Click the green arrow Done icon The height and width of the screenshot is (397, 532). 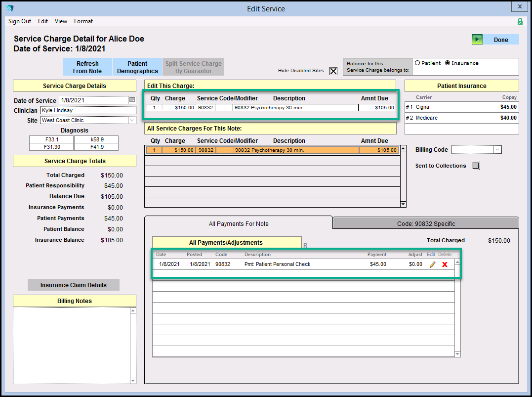(x=477, y=40)
